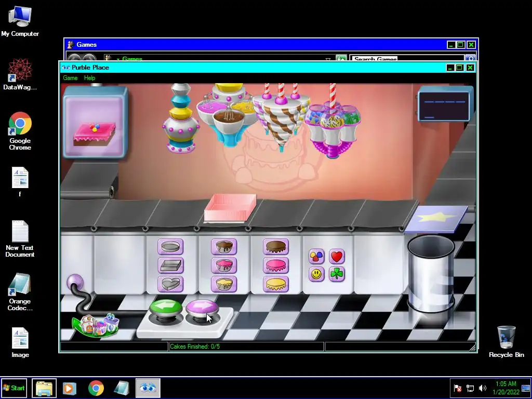532x399 pixels.
Task: Select the square cake pan shape
Action: click(170, 265)
